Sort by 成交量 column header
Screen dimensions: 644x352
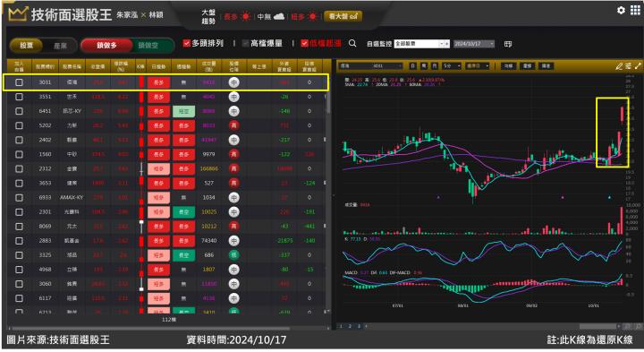click(208, 65)
